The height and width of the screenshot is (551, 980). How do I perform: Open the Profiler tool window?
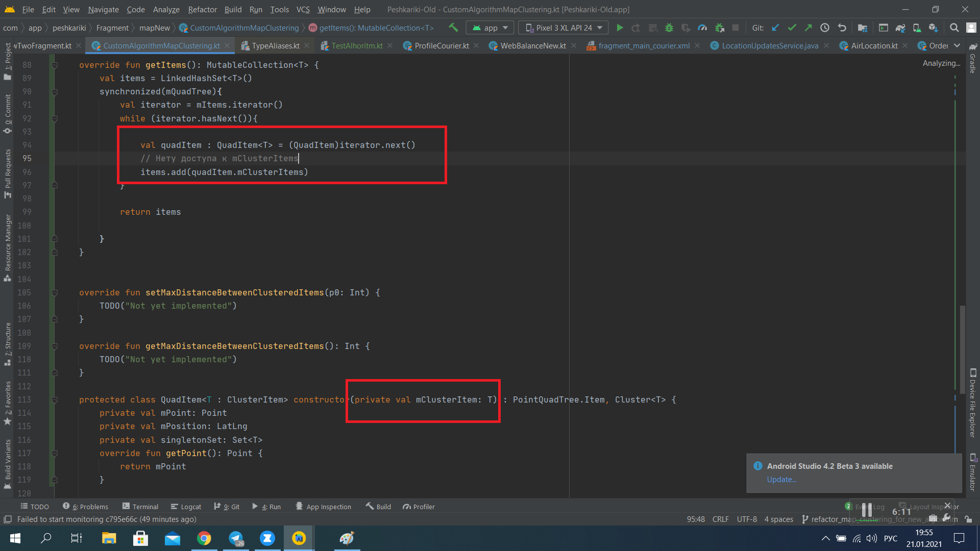click(419, 507)
